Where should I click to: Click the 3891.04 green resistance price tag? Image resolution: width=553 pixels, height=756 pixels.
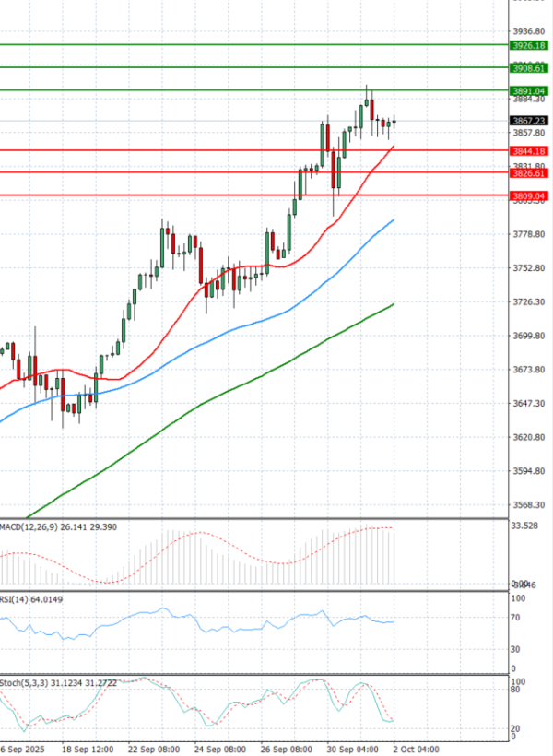528,90
